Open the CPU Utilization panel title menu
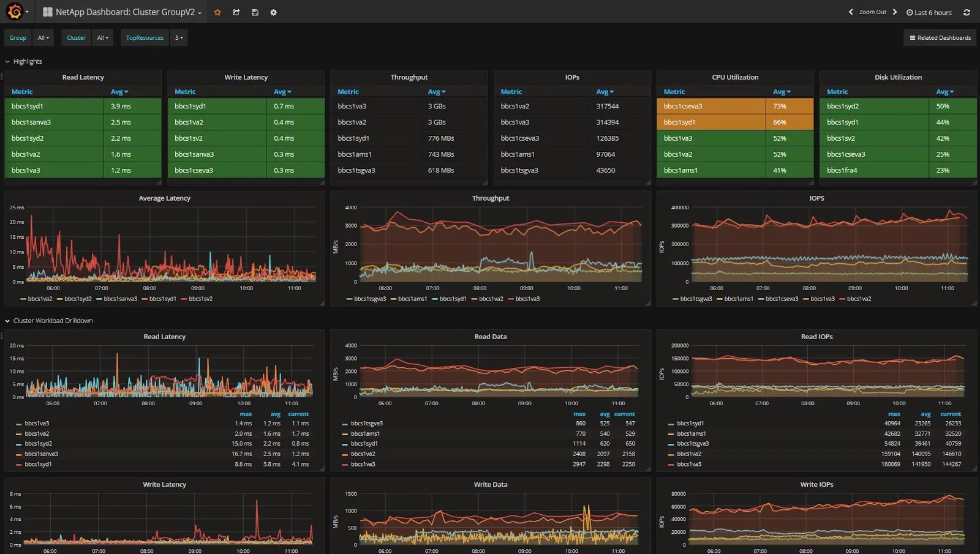 tap(735, 77)
